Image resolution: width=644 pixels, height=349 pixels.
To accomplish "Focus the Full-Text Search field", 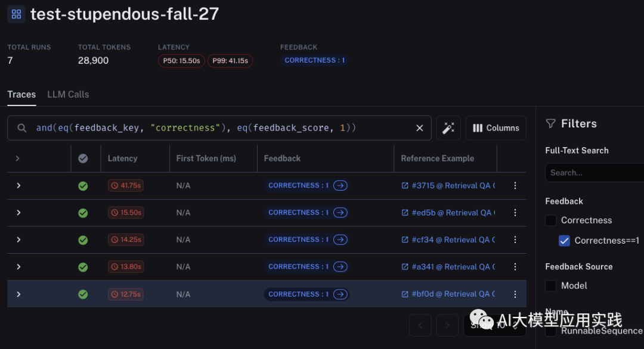I will tap(595, 173).
